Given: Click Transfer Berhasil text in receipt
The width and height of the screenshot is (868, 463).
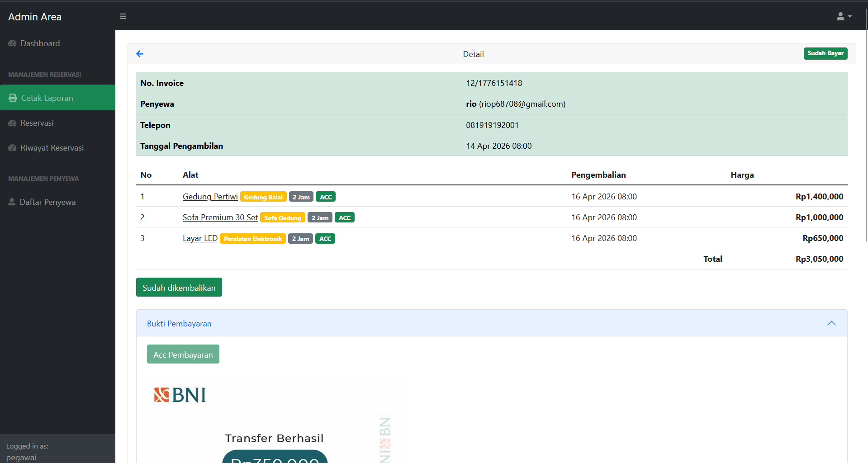Looking at the screenshot, I should (275, 438).
